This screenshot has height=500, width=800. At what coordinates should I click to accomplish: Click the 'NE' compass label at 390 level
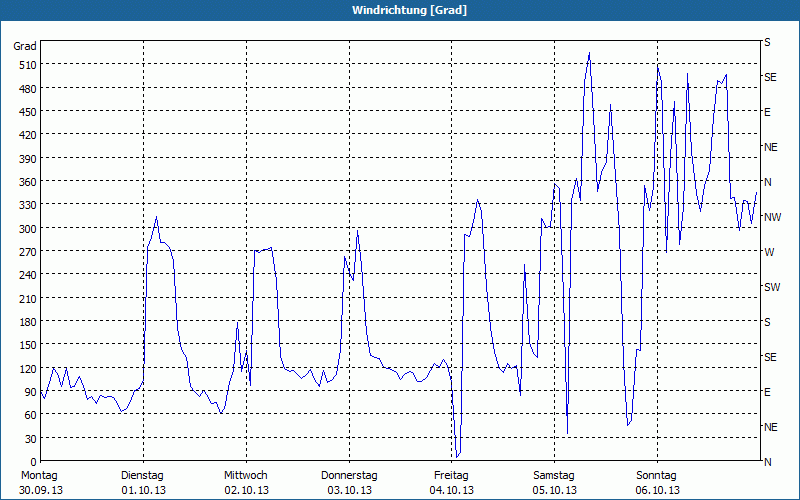(771, 147)
